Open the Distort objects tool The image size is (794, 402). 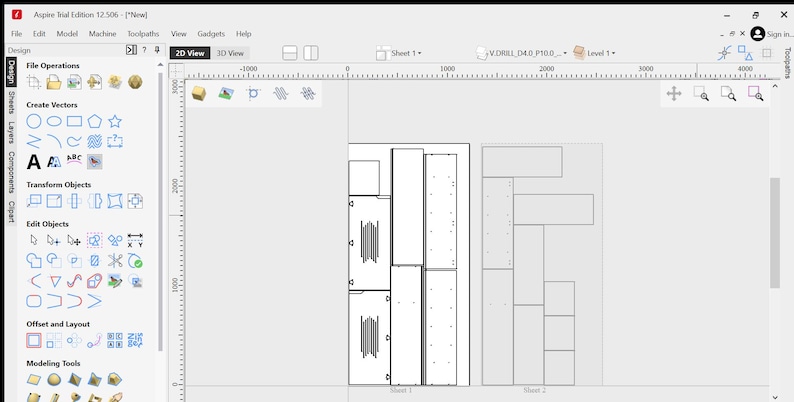coord(115,201)
